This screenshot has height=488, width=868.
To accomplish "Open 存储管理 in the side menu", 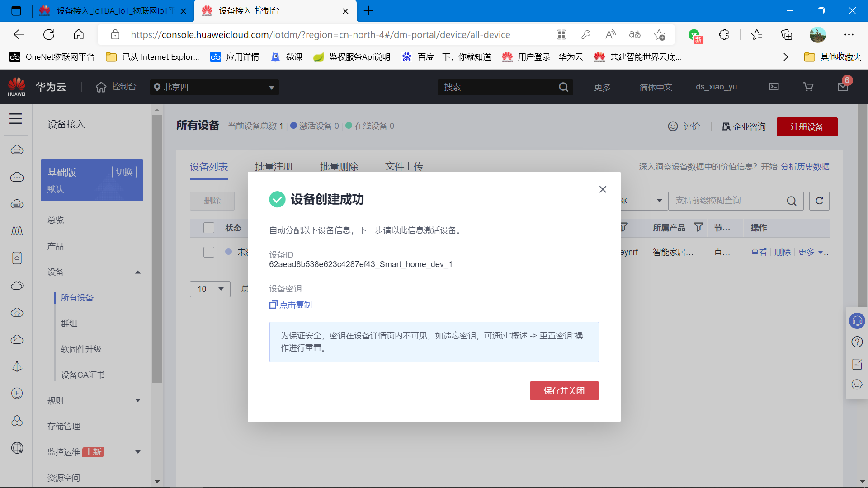I will [64, 427].
